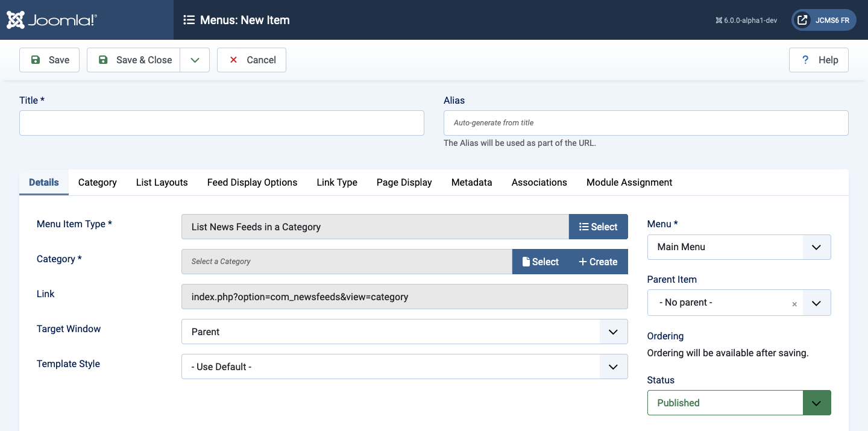Switch to the Metadata tab

click(x=471, y=182)
